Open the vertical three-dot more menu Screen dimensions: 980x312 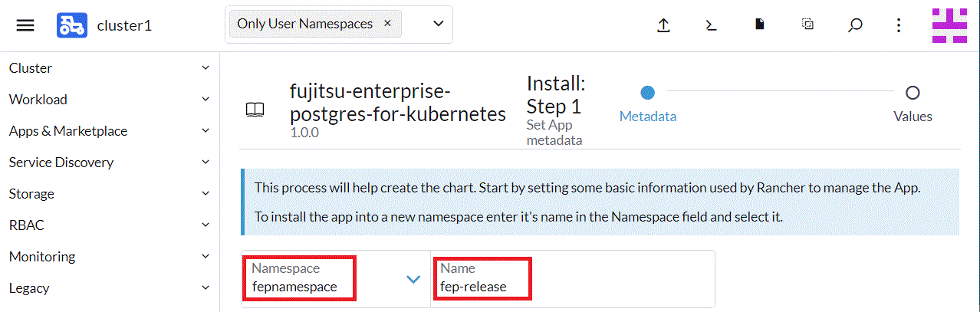click(899, 25)
